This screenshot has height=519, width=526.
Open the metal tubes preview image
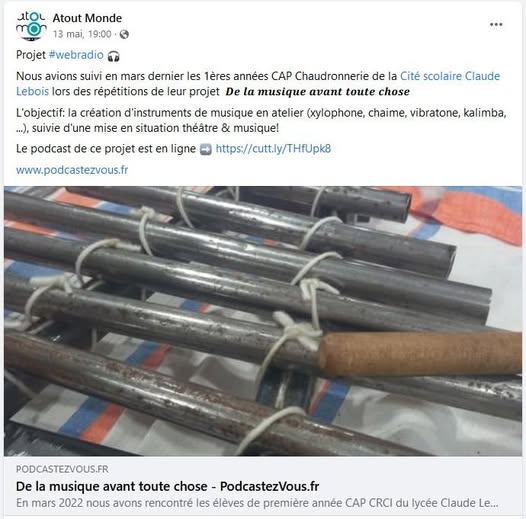click(263, 321)
